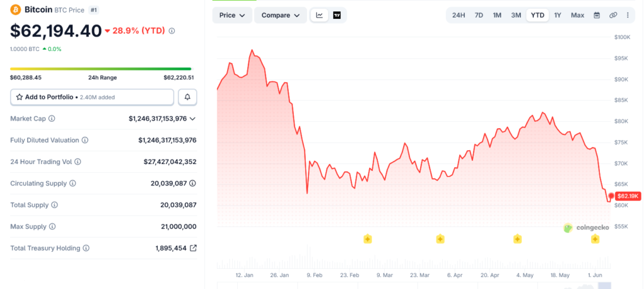Click the 21,000,000 max supply value

[x=179, y=227]
